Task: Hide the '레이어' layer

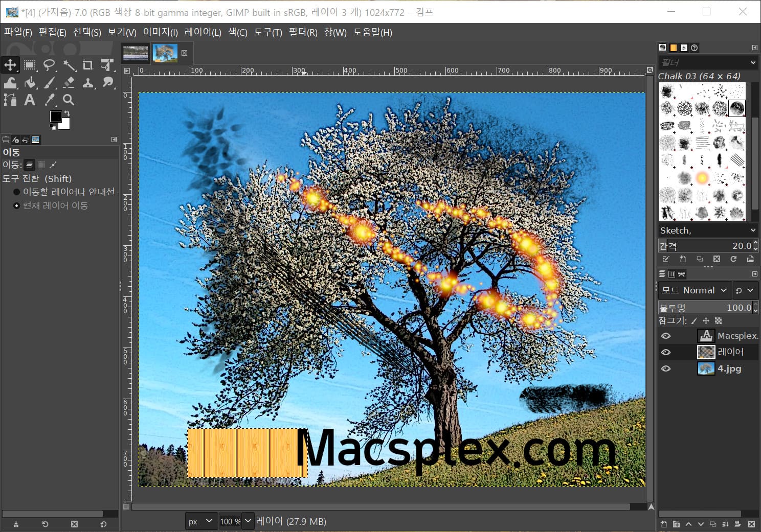Action: click(666, 352)
